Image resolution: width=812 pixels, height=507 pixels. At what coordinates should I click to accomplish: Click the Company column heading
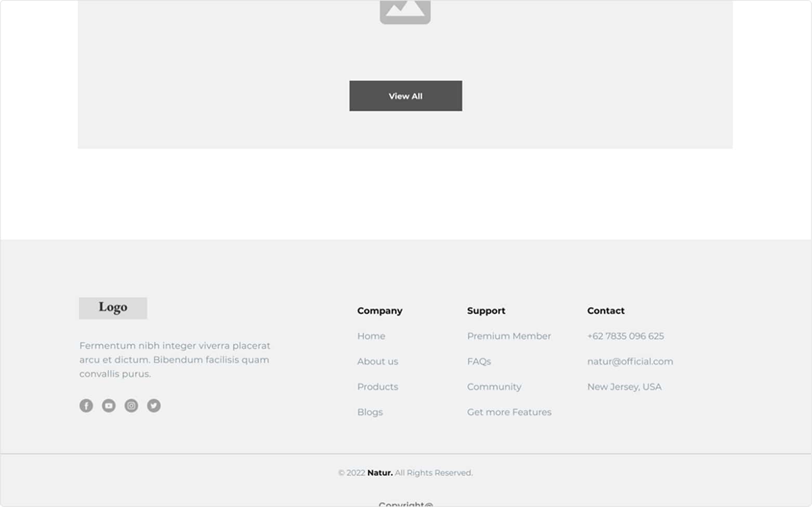tap(379, 310)
